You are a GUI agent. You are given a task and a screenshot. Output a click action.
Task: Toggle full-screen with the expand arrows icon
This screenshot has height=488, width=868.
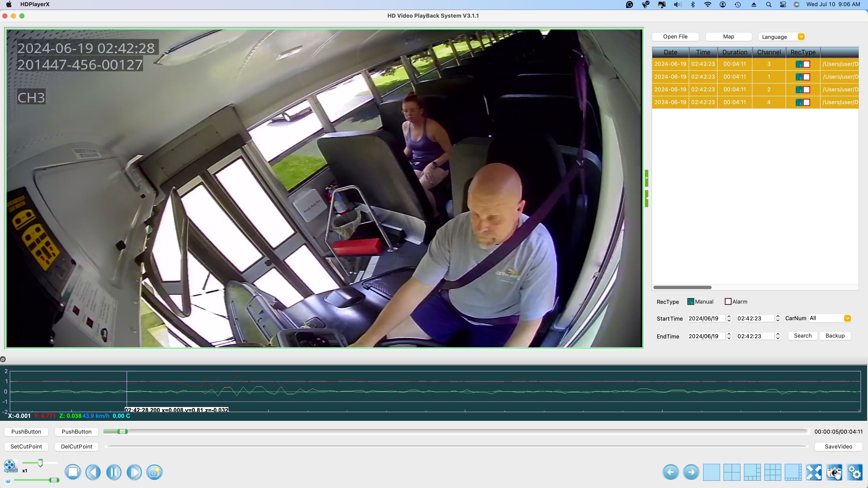(x=814, y=472)
